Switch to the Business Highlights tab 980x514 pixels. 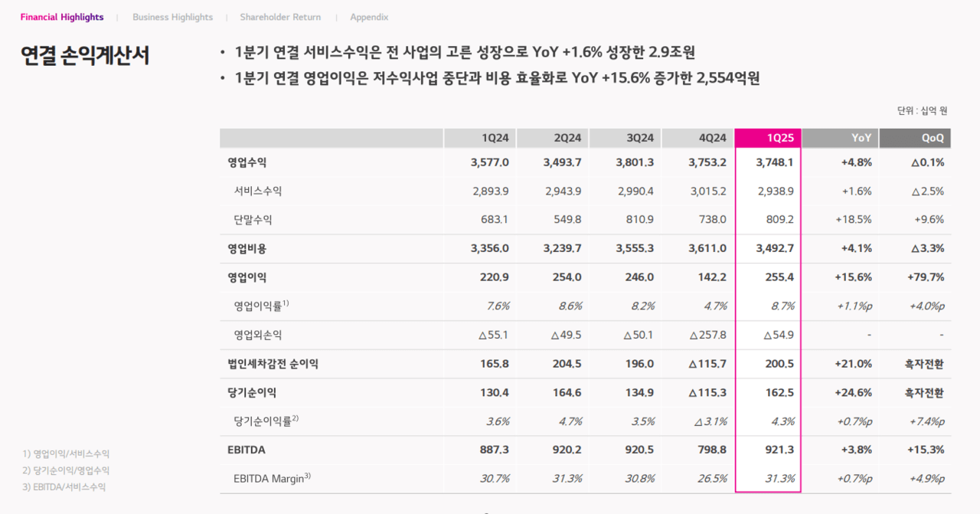click(x=172, y=17)
